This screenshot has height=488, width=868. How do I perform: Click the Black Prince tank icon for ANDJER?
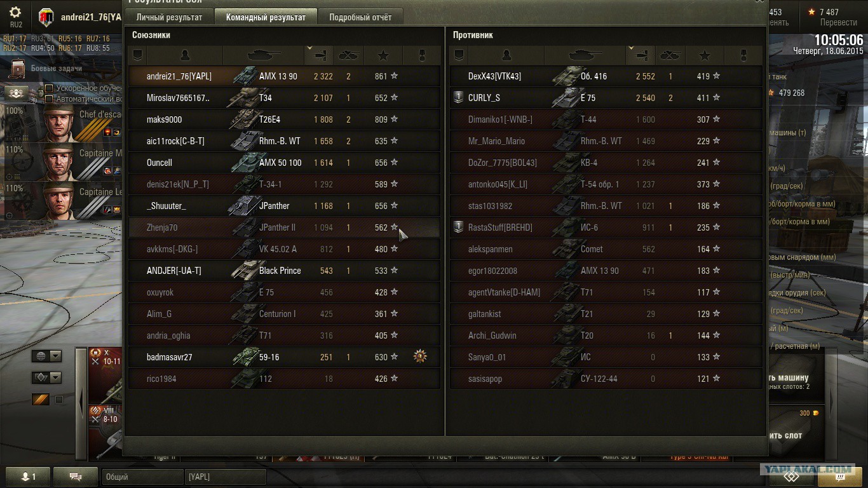pyautogui.click(x=244, y=271)
